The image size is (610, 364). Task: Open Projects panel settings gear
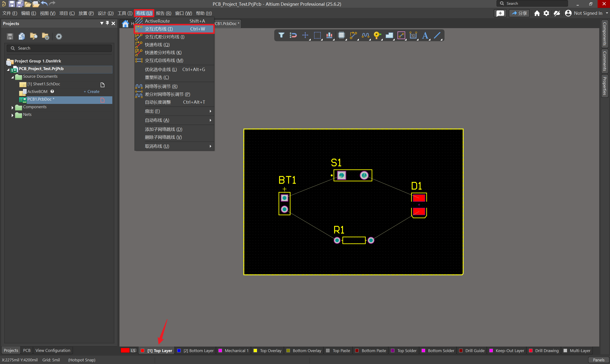[x=59, y=36]
